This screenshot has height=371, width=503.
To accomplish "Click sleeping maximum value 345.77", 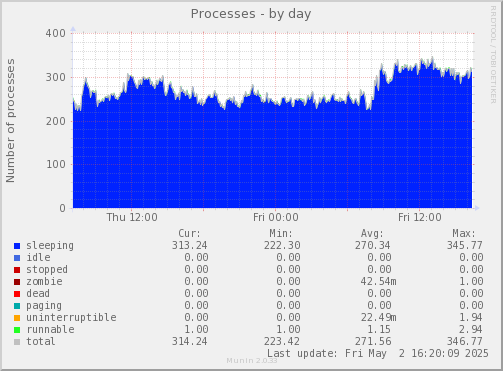I will (x=465, y=245).
